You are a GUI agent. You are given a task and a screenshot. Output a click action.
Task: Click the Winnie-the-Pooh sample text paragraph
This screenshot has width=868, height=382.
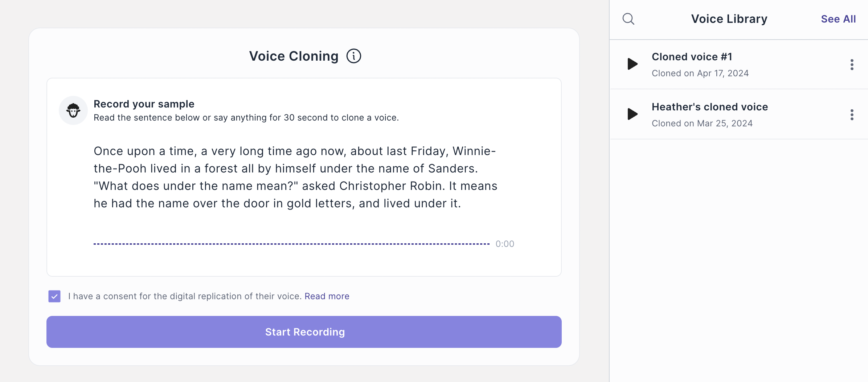point(295,177)
